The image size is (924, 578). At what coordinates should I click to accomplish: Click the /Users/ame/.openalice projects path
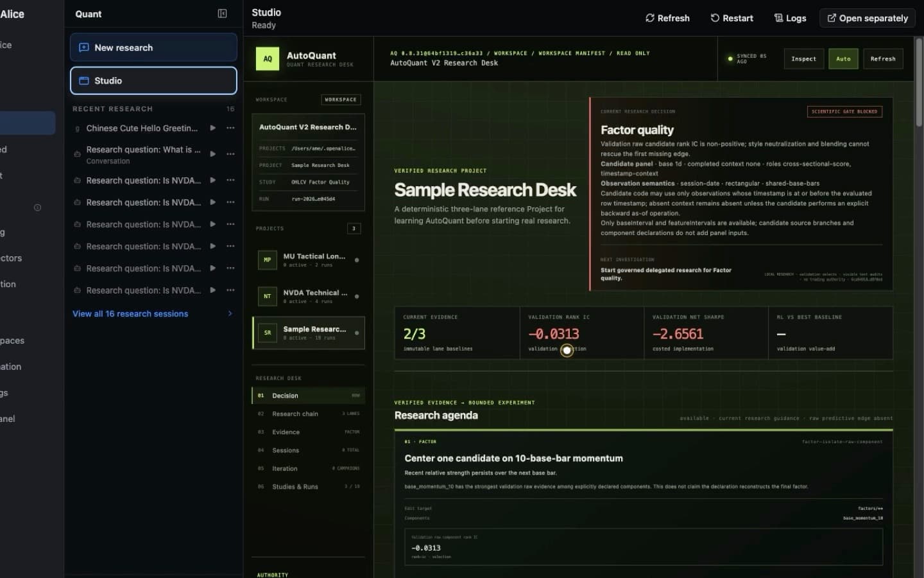pos(323,148)
